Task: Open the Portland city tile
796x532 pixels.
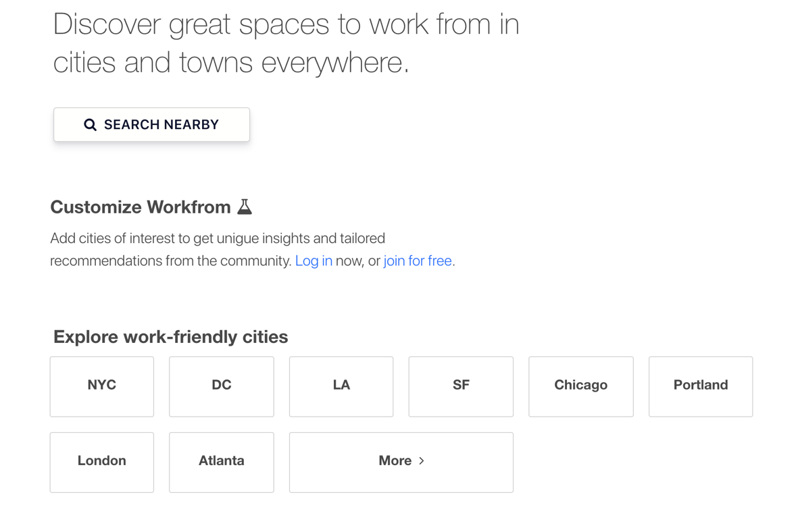Action: (x=701, y=387)
